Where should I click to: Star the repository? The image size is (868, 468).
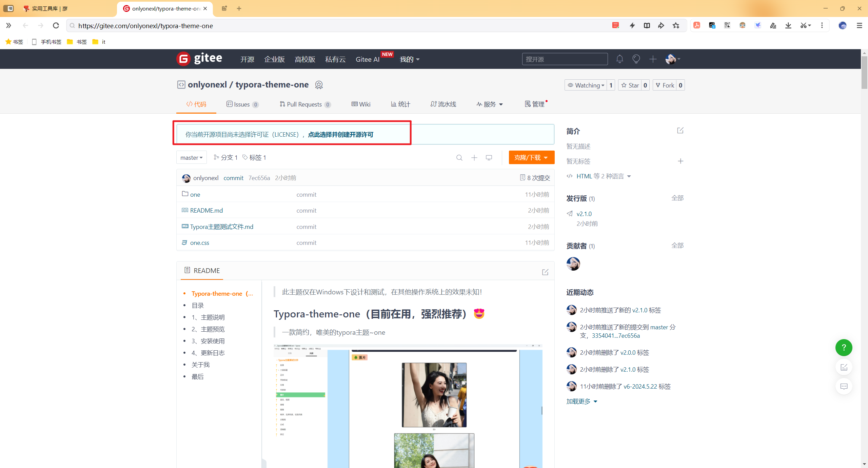pyautogui.click(x=630, y=85)
